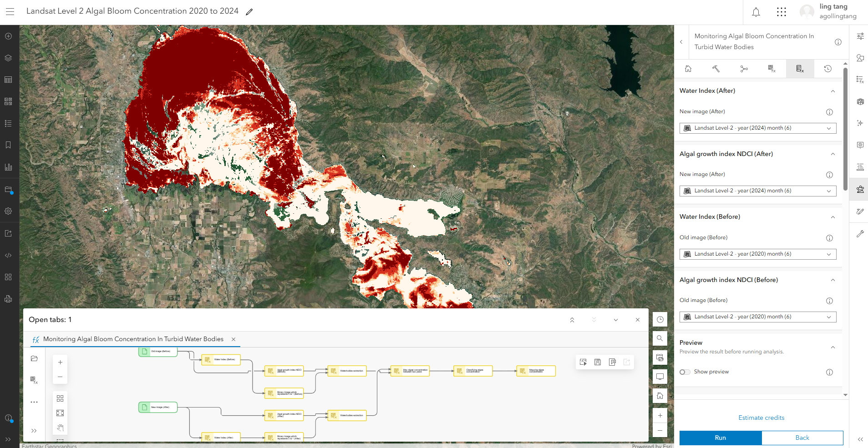
Task: Run the analysis with Run button
Action: (x=721, y=438)
